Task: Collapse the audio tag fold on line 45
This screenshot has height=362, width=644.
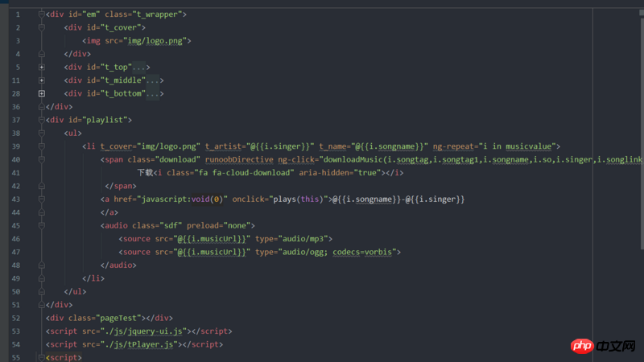Action: click(x=42, y=225)
